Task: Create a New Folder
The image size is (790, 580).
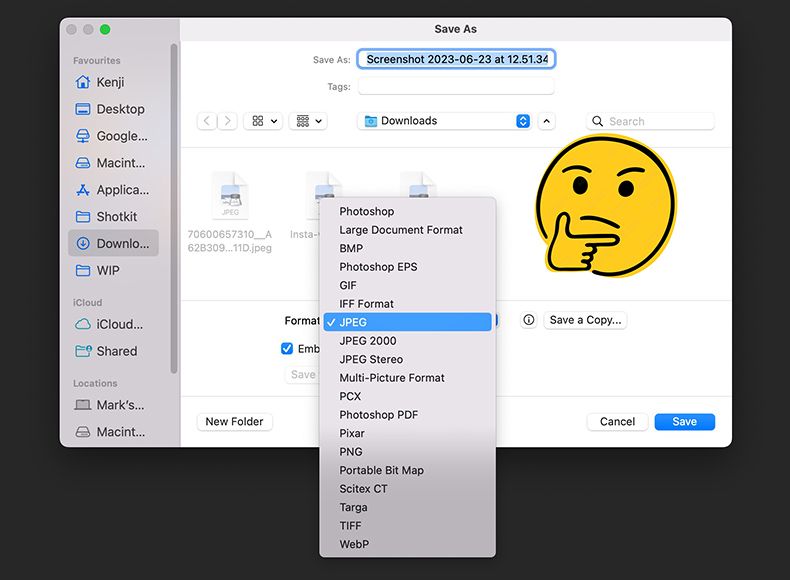Action: (234, 422)
